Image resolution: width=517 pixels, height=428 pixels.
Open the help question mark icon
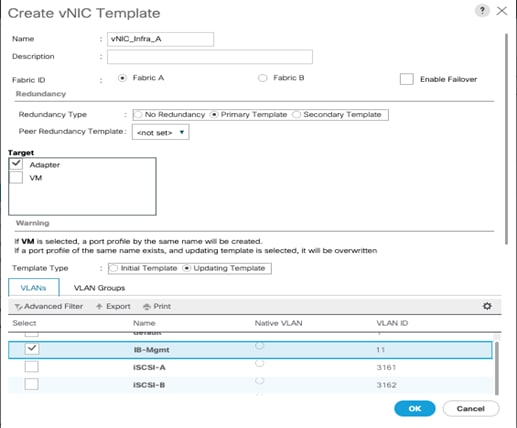(x=482, y=10)
